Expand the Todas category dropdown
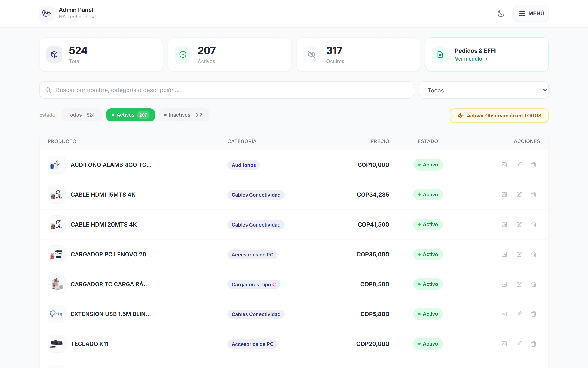The width and height of the screenshot is (588, 368). [483, 90]
